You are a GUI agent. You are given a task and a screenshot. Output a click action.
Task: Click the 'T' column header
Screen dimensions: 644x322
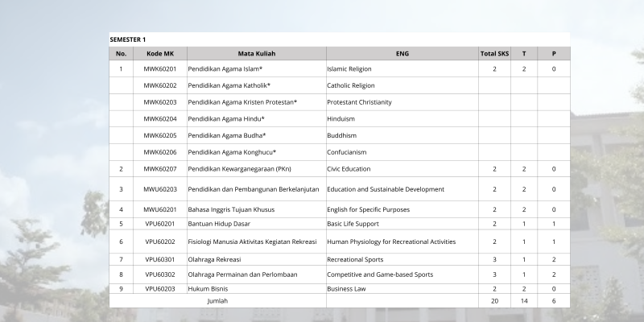[x=524, y=53]
